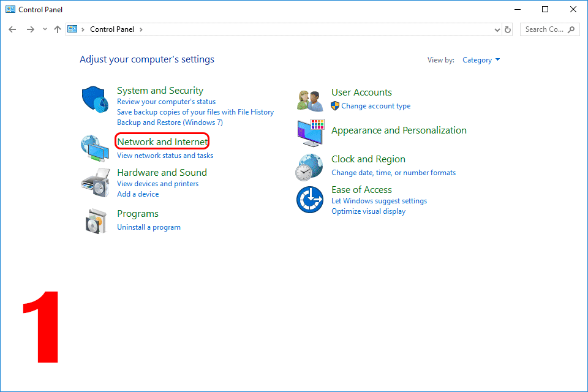Click the Network and Internet globe icon
Screen dimensions: 588x392
(95, 149)
